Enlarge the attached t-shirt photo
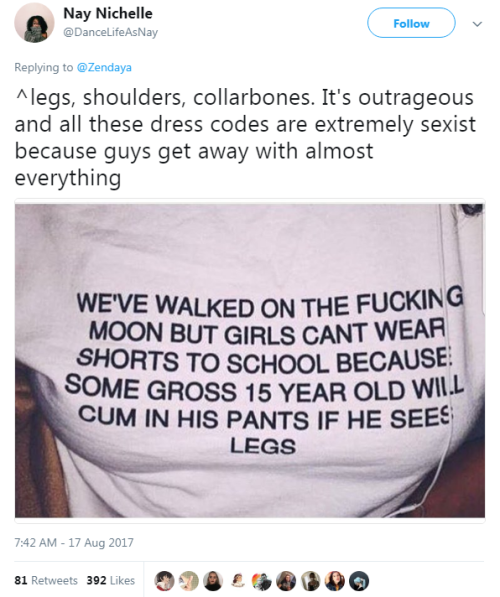Screen dimensions: 500x597 coord(250,361)
